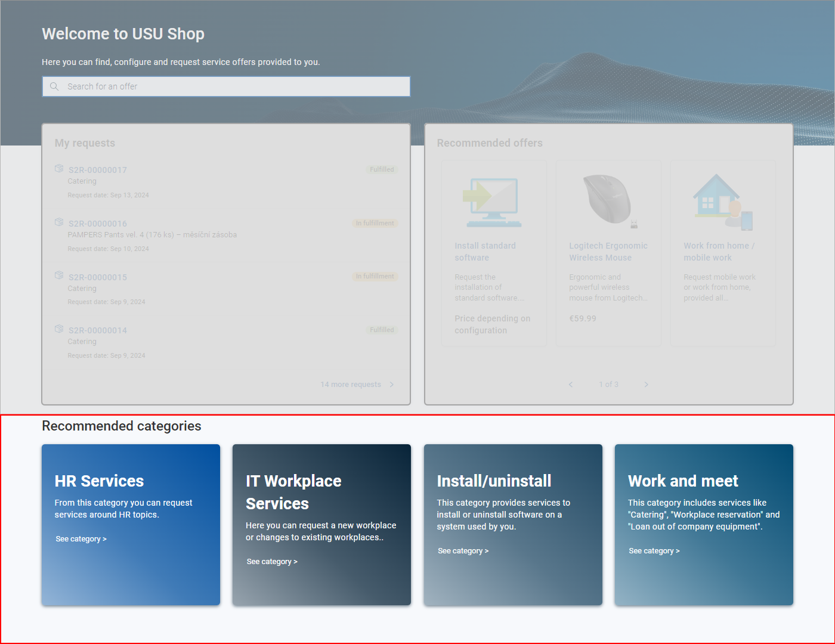The image size is (835, 644).
Task: Open request S2R-00000017
Action: pos(98,170)
